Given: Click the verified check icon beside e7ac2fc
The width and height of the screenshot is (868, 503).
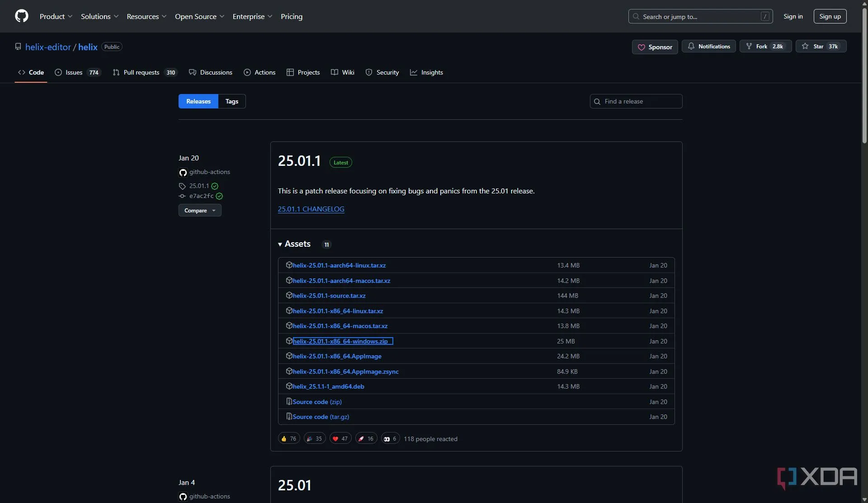Looking at the screenshot, I should pos(219,196).
